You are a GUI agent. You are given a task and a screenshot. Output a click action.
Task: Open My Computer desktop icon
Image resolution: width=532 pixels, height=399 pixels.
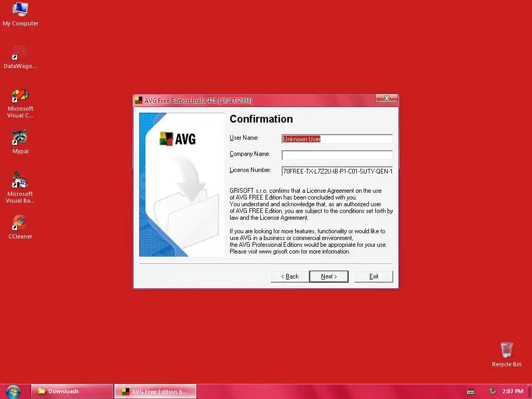[20, 14]
